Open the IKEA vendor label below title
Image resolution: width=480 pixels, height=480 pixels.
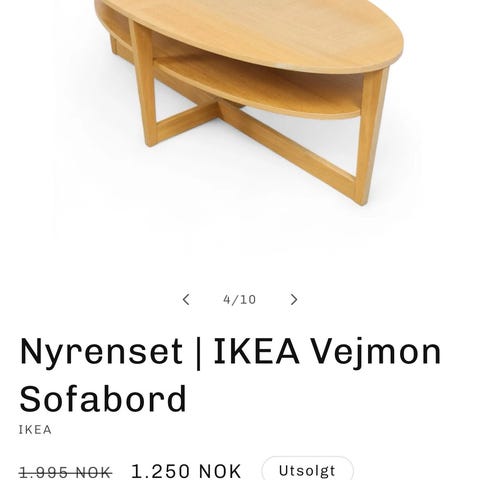(x=35, y=430)
